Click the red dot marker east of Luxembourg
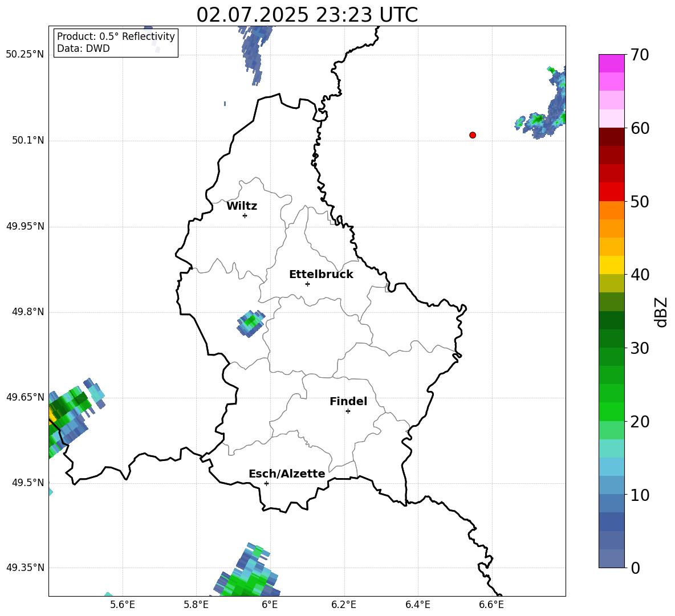 coord(473,135)
